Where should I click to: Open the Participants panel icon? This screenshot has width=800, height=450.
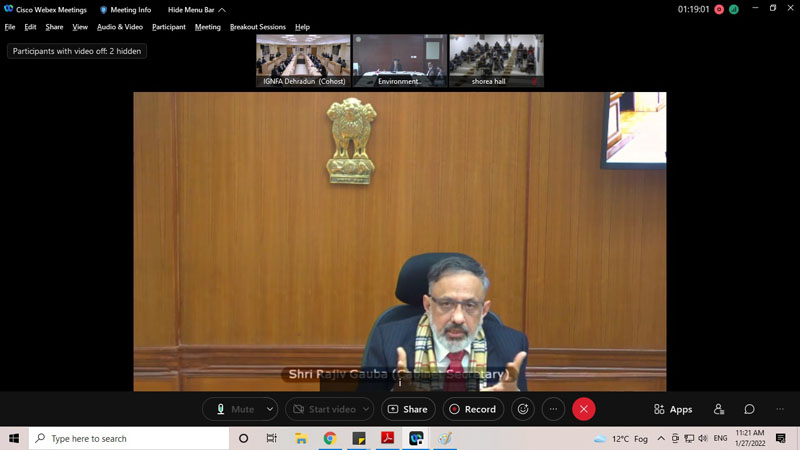(719, 409)
